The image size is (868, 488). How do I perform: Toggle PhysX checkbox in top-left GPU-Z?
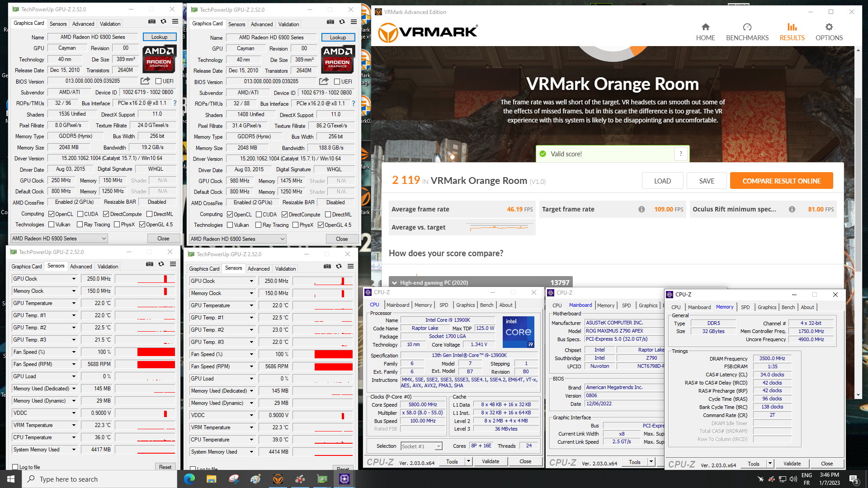point(117,225)
